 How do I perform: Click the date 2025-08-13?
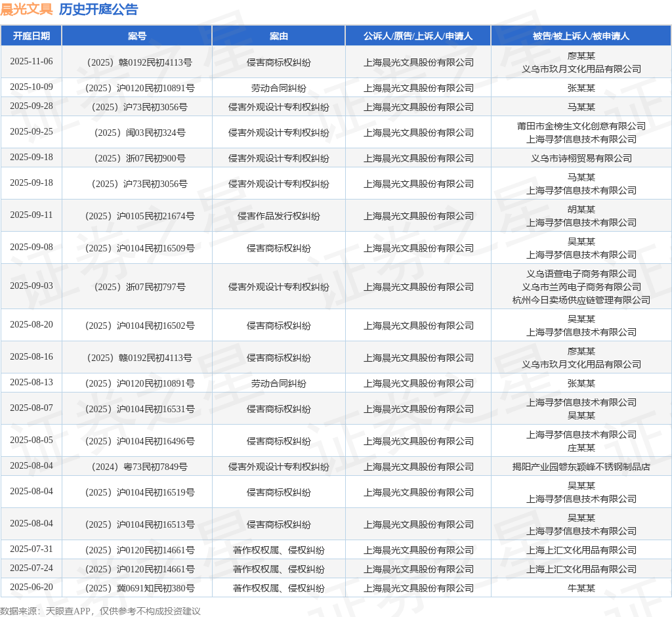pos(31,383)
